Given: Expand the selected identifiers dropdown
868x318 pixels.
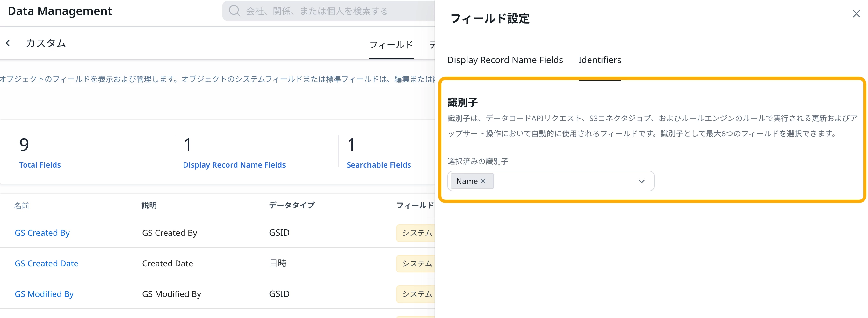Looking at the screenshot, I should (641, 181).
